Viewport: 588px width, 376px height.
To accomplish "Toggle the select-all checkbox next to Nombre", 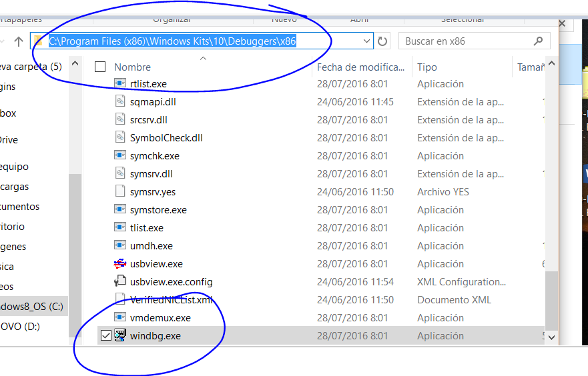I will click(100, 67).
